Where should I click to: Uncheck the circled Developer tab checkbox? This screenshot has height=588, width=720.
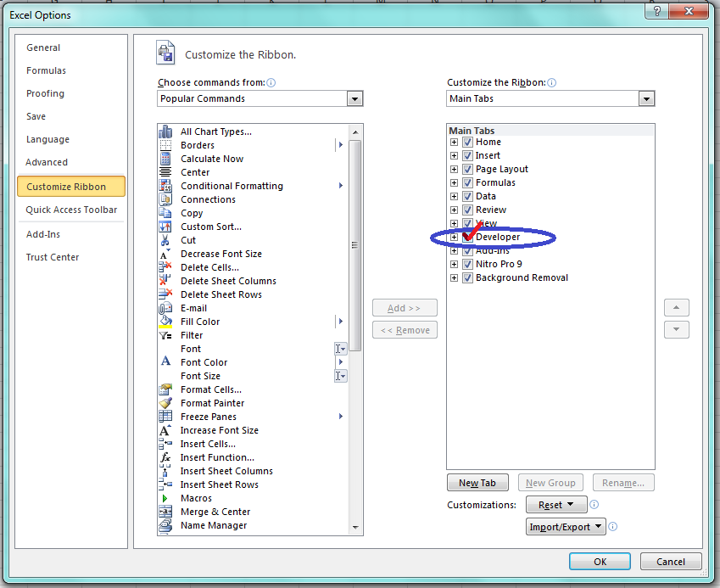tap(468, 237)
